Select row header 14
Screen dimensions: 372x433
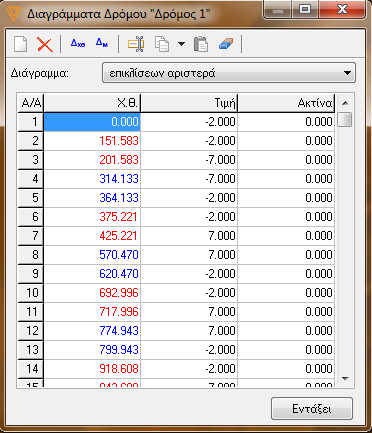(x=31, y=369)
